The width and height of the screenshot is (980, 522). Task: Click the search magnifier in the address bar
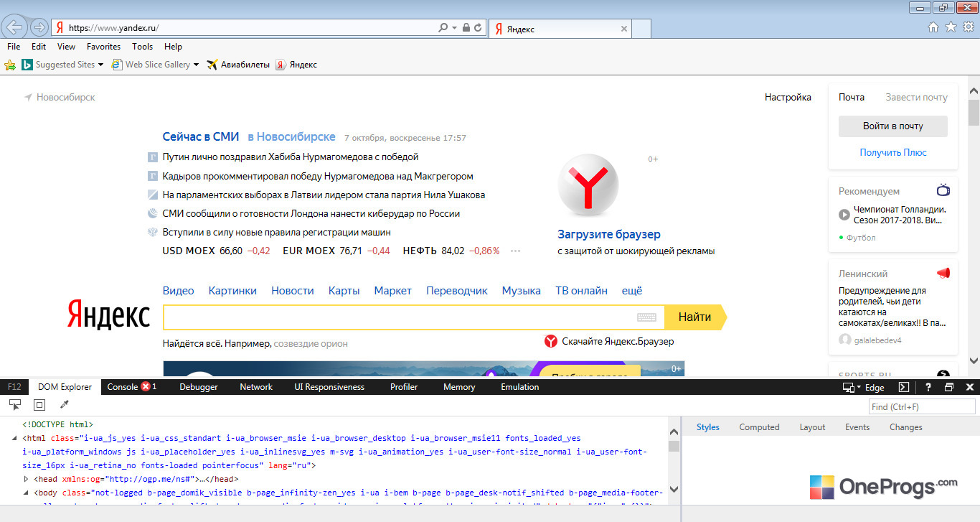pyautogui.click(x=443, y=28)
